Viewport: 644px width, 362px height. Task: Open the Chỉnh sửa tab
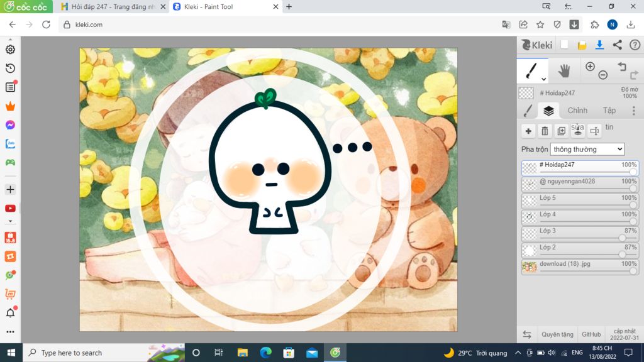pos(577,111)
